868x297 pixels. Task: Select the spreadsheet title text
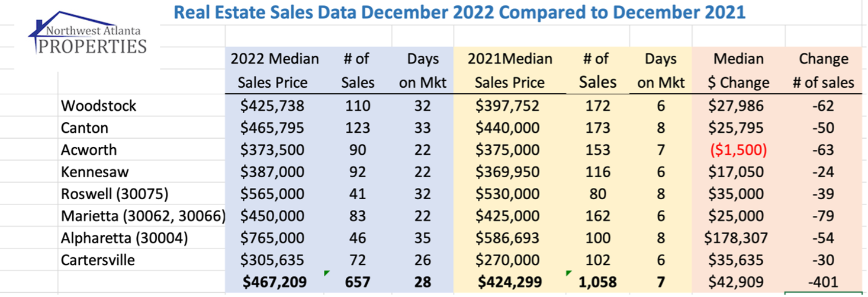(459, 12)
